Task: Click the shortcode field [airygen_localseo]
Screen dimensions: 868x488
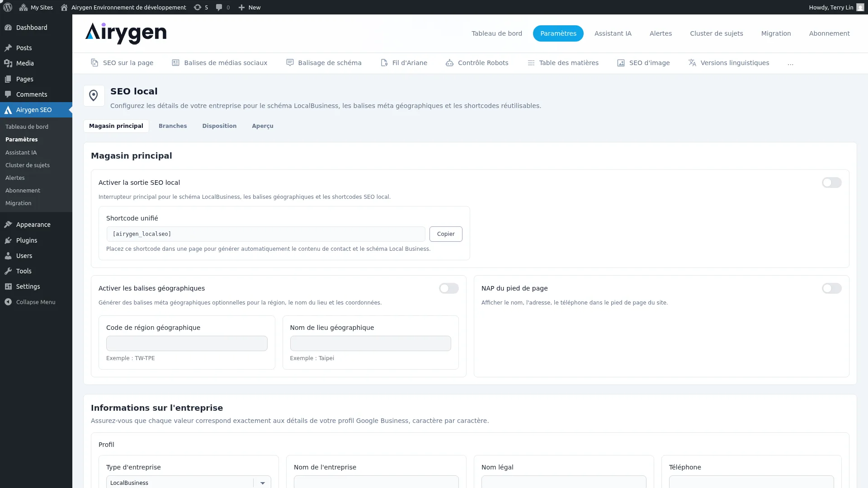Action: [266, 234]
